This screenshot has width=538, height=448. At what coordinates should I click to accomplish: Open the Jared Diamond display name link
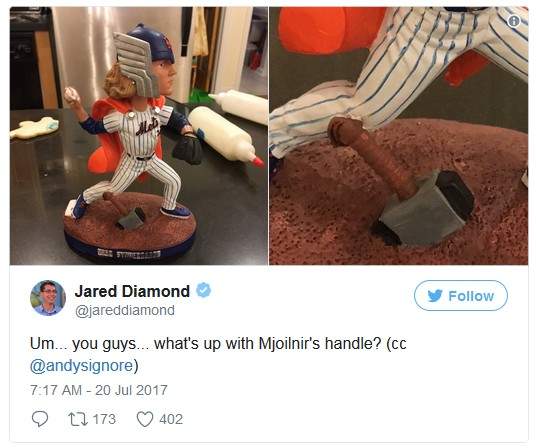(x=132, y=291)
